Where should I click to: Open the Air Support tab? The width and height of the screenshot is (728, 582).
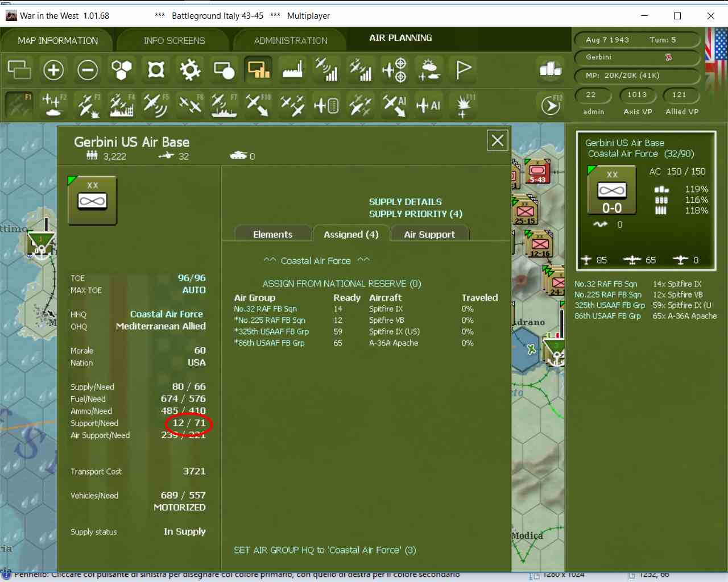tap(429, 234)
